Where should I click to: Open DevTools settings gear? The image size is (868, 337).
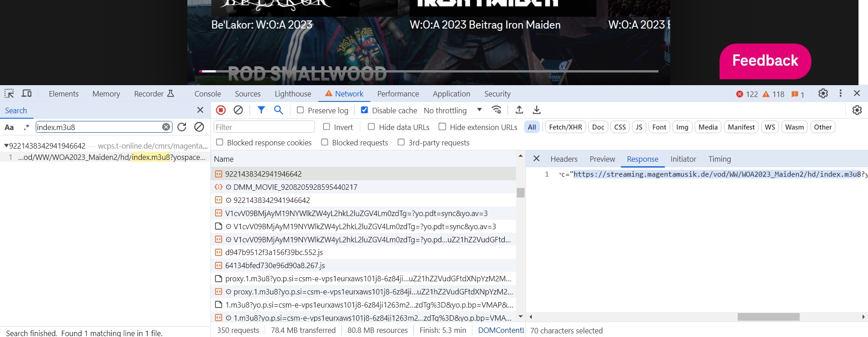tap(823, 93)
